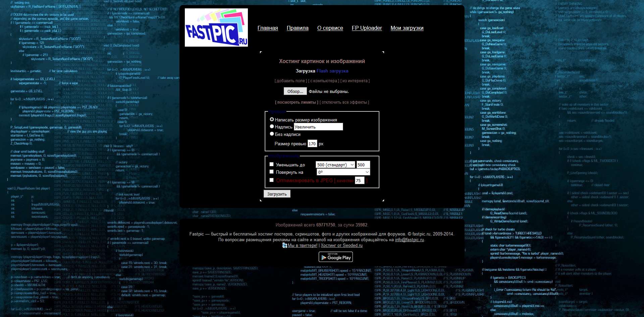This screenshot has height=317, width=644.
Task: Check 'Оптимизировать в JPEG' option
Action: coord(271,180)
